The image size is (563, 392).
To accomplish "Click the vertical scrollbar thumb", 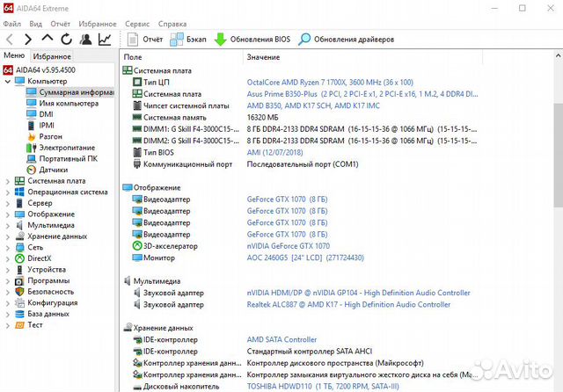I will [x=558, y=155].
